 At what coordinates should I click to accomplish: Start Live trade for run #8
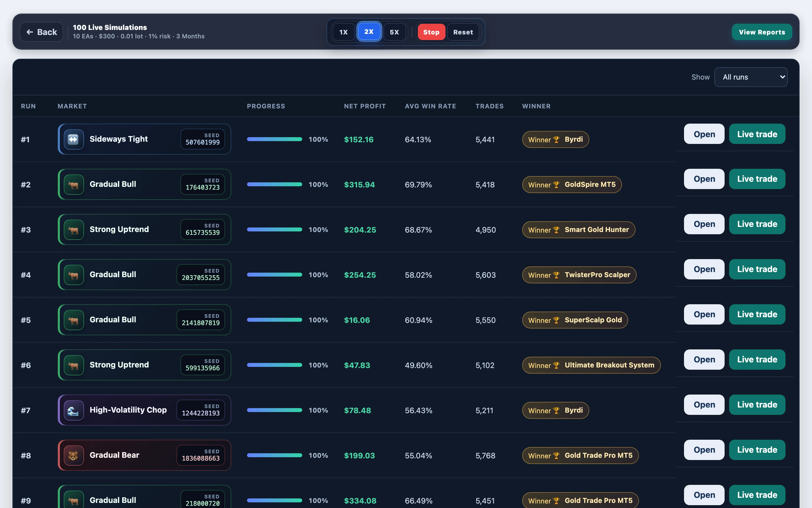tap(757, 450)
